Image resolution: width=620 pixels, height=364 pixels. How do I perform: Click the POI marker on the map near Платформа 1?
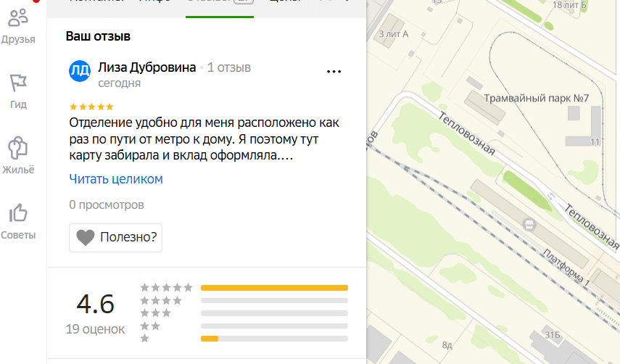(x=529, y=225)
